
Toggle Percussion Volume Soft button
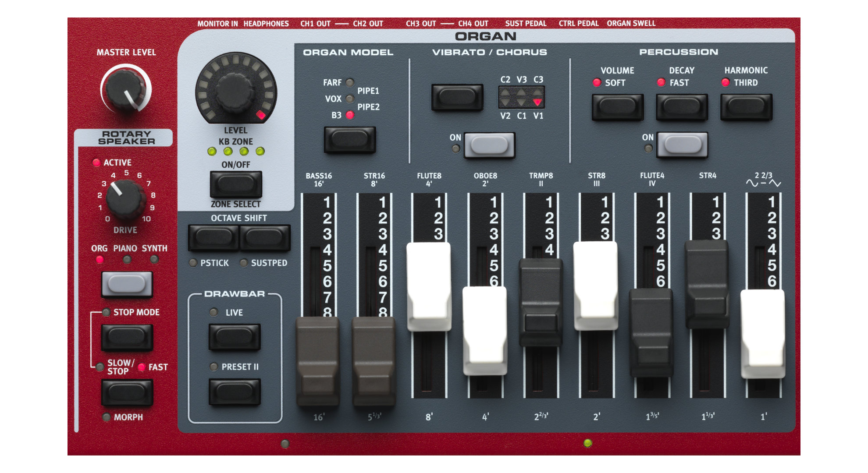pos(618,107)
